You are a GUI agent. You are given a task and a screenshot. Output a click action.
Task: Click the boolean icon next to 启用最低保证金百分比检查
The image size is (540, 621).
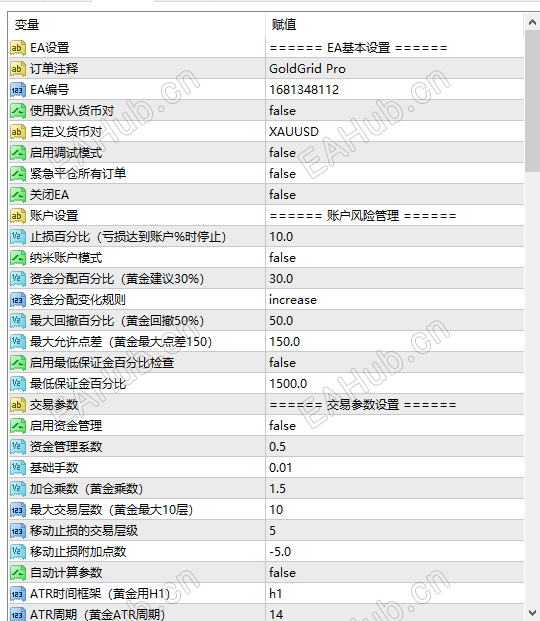pyautogui.click(x=17, y=363)
